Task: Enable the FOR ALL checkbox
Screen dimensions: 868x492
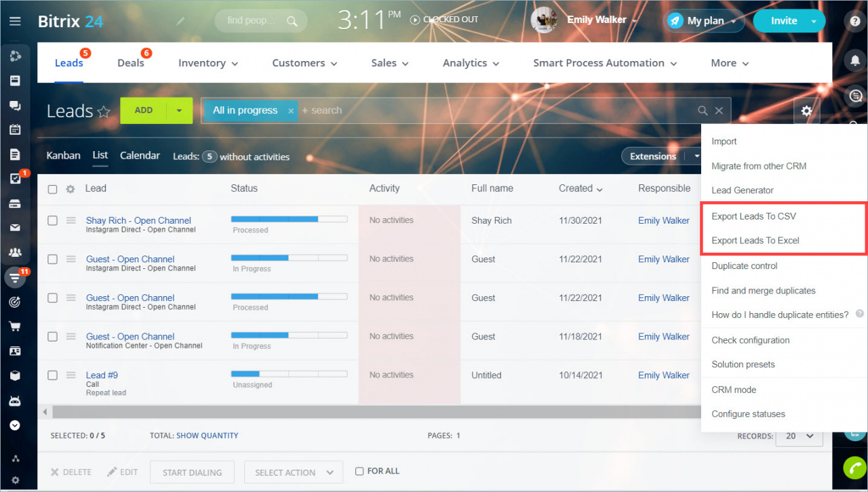Action: tap(359, 471)
